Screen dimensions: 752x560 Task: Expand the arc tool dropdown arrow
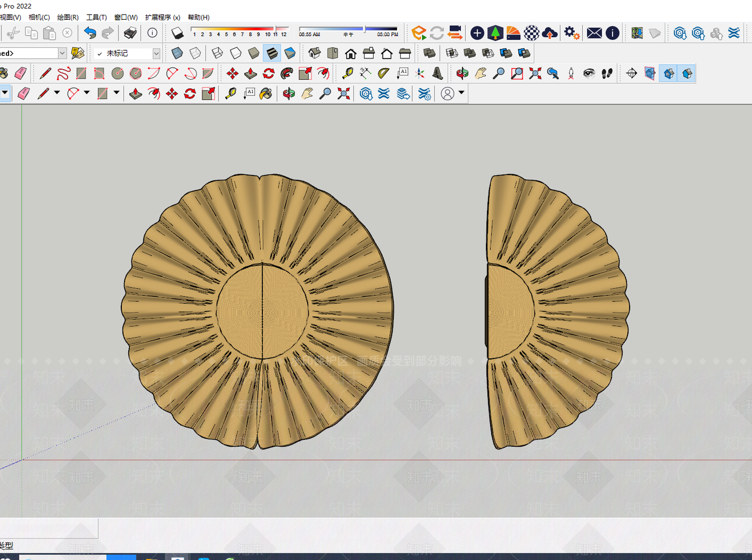coord(86,93)
